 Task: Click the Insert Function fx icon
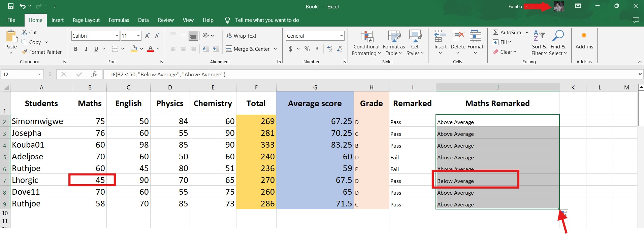point(94,74)
